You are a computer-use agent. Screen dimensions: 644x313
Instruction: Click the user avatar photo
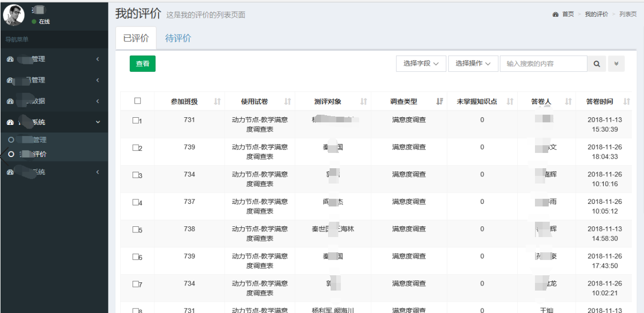point(14,15)
